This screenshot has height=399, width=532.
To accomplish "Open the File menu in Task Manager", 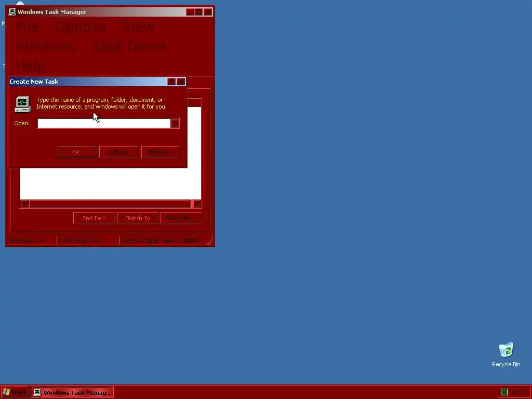I will click(28, 27).
